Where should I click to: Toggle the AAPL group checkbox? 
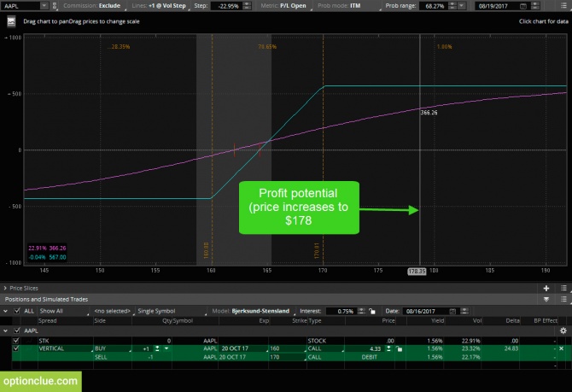[x=16, y=331]
